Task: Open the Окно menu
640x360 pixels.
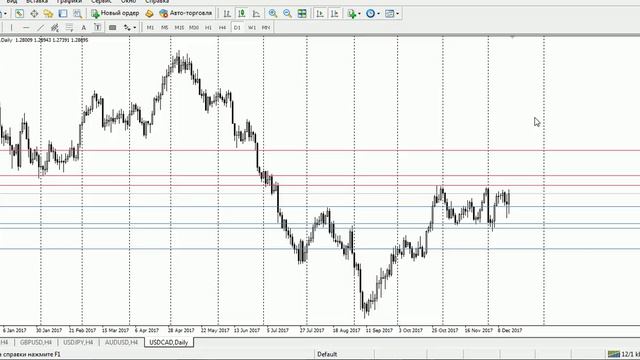Action: click(128, 2)
